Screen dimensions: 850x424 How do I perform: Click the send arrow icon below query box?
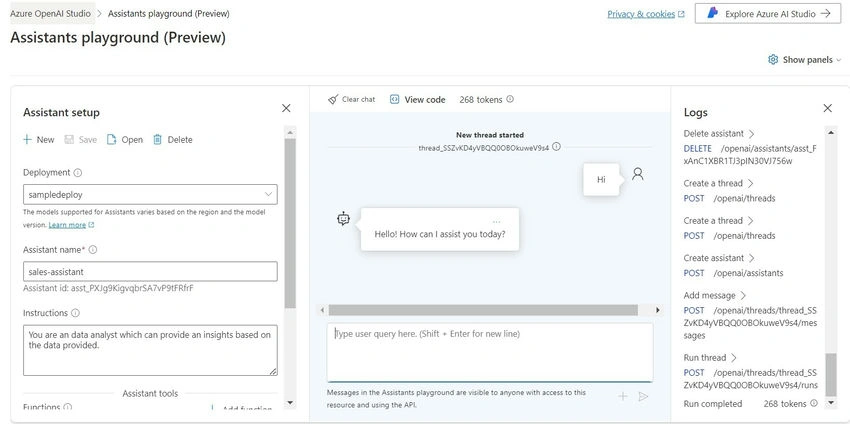click(x=643, y=396)
